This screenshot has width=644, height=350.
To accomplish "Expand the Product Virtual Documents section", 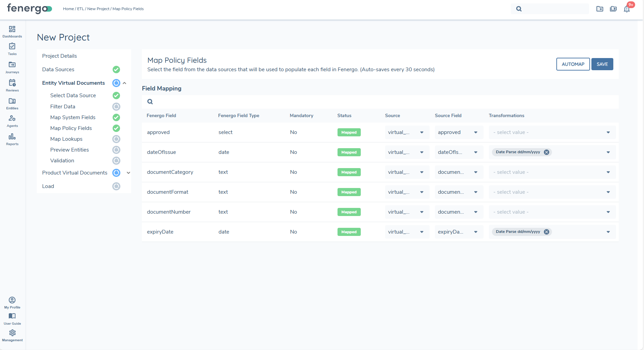I will tap(128, 173).
